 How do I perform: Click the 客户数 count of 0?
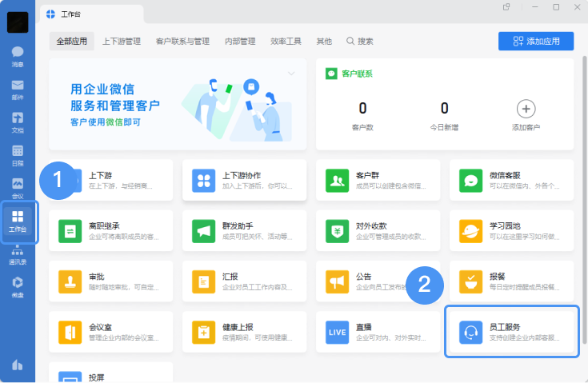click(362, 108)
